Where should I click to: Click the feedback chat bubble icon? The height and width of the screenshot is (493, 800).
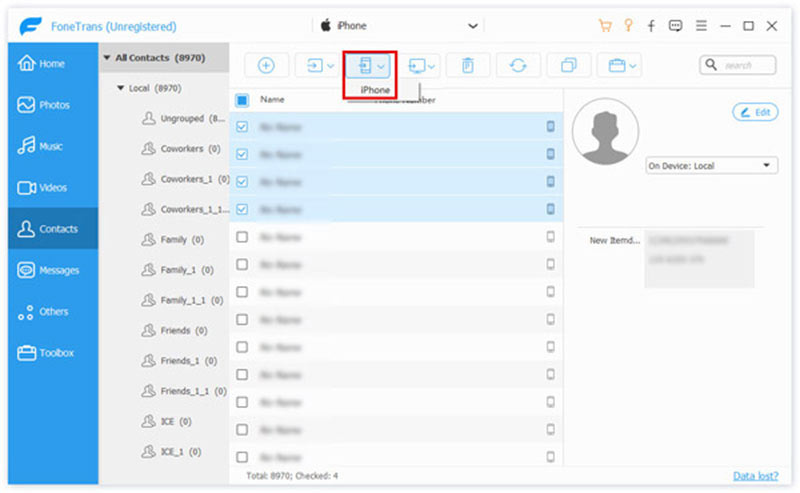pos(675,26)
